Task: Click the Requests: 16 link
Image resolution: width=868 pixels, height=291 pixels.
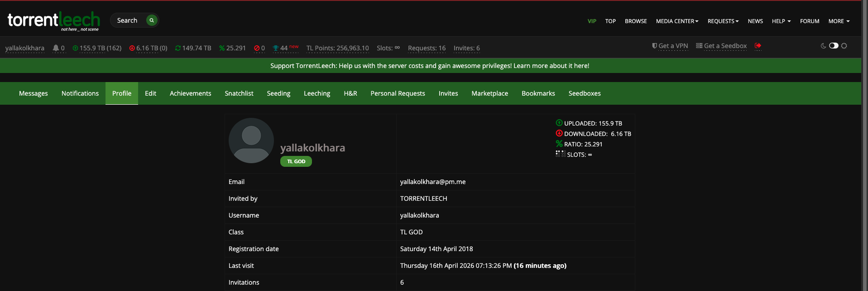Action: pyautogui.click(x=427, y=48)
